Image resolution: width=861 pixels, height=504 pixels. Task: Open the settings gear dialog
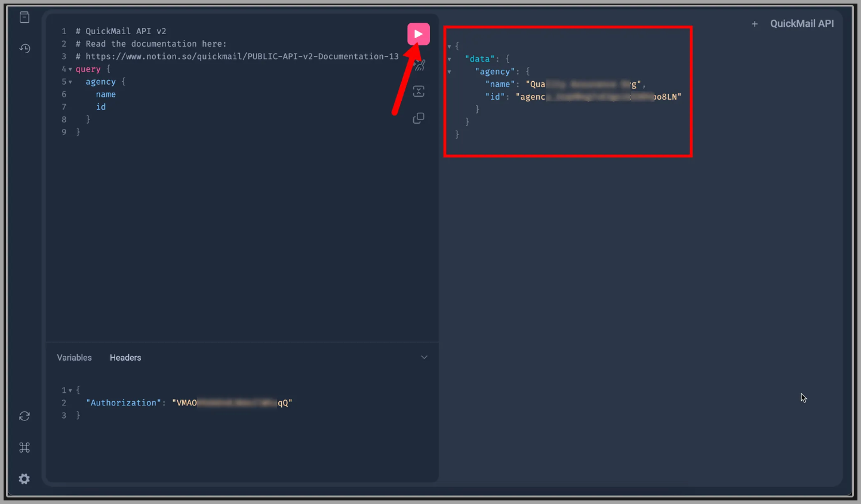[24, 479]
